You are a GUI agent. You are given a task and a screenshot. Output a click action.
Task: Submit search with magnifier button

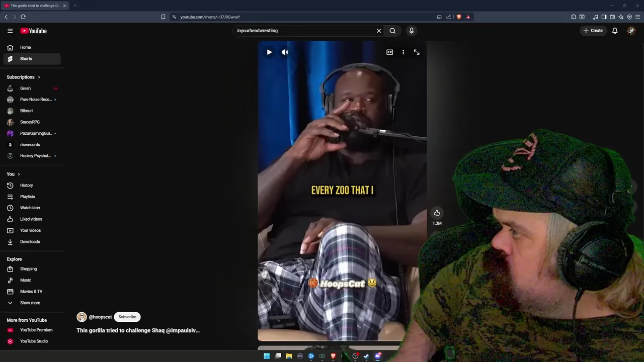tap(392, 31)
